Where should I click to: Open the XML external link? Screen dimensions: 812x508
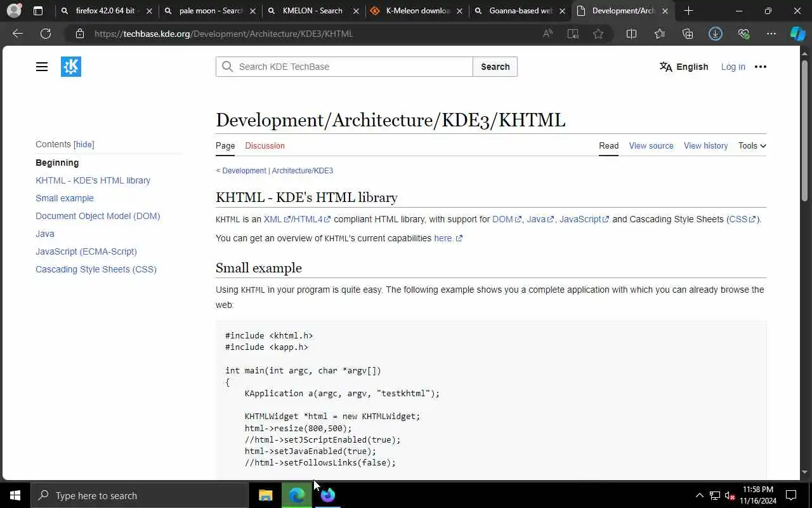(x=277, y=219)
